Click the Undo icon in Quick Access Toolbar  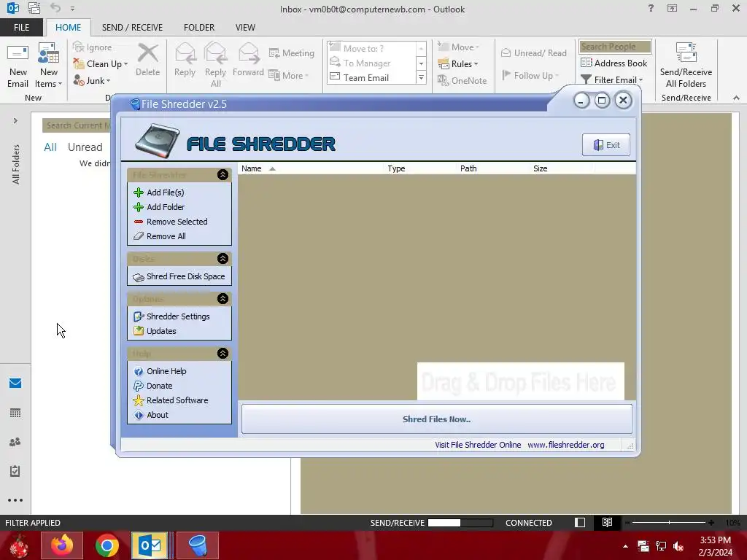point(55,8)
